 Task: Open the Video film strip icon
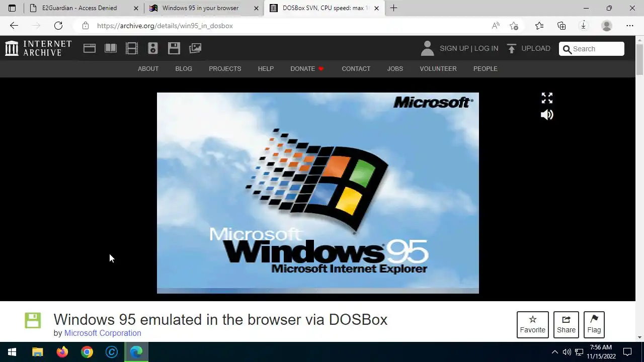pos(132,48)
